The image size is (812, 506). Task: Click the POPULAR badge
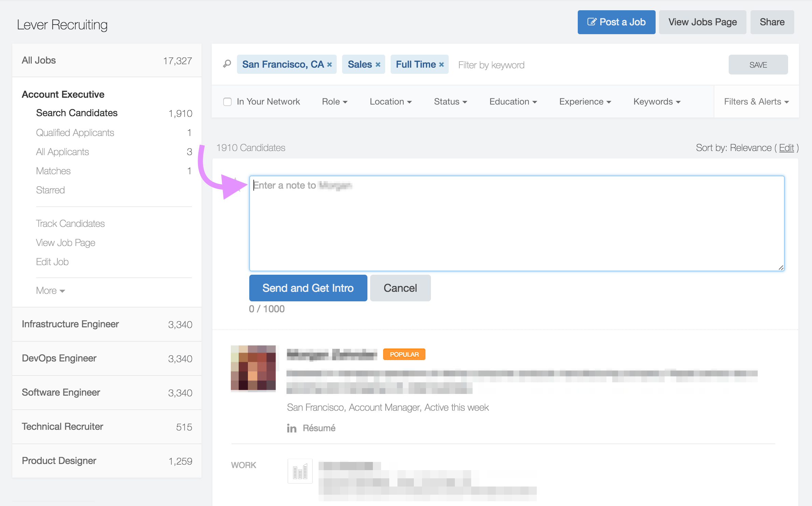pyautogui.click(x=404, y=354)
